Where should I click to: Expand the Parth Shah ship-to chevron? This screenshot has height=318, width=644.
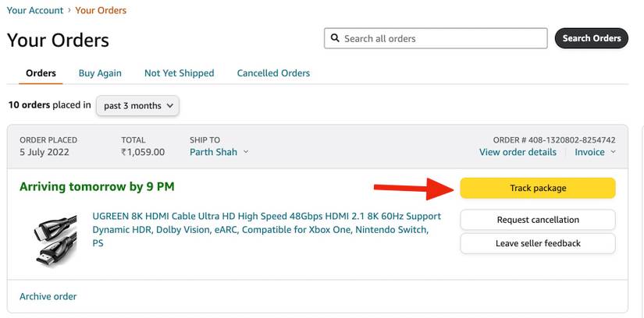point(246,152)
